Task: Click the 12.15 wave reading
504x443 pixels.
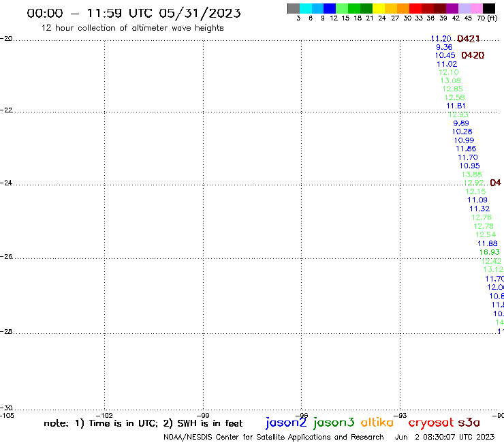Action: pos(475,192)
